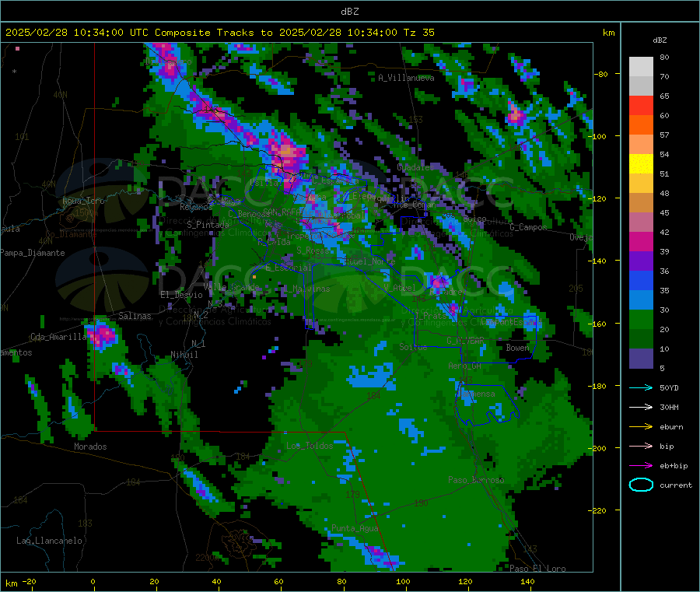
Task: Click the Reyunos place label
Action: click(x=196, y=207)
